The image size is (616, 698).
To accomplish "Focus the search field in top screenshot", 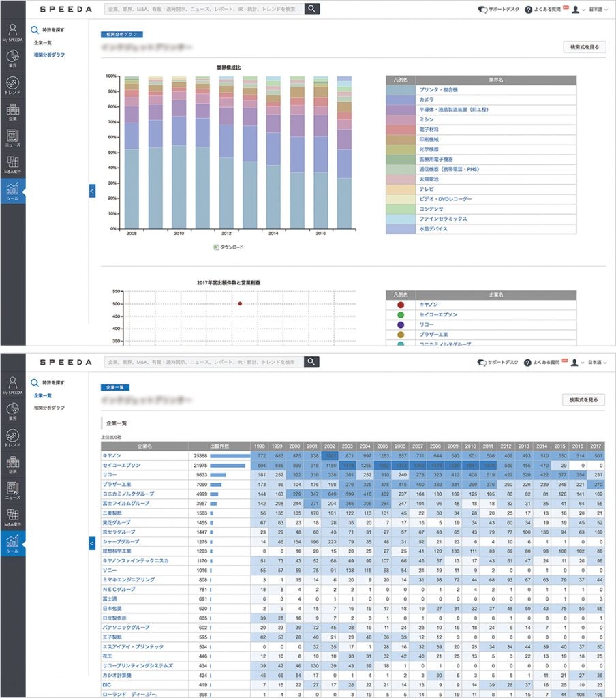I will pyautogui.click(x=204, y=9).
